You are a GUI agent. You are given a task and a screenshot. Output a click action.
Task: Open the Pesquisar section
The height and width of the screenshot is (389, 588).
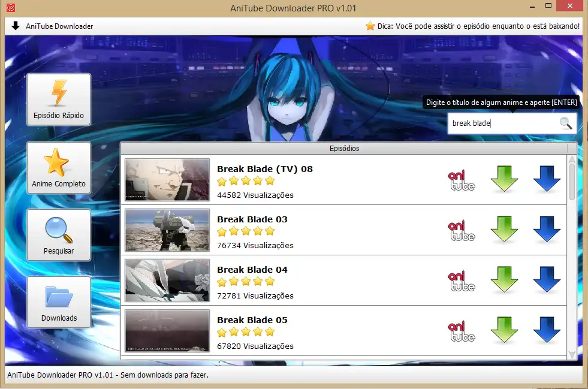59,235
